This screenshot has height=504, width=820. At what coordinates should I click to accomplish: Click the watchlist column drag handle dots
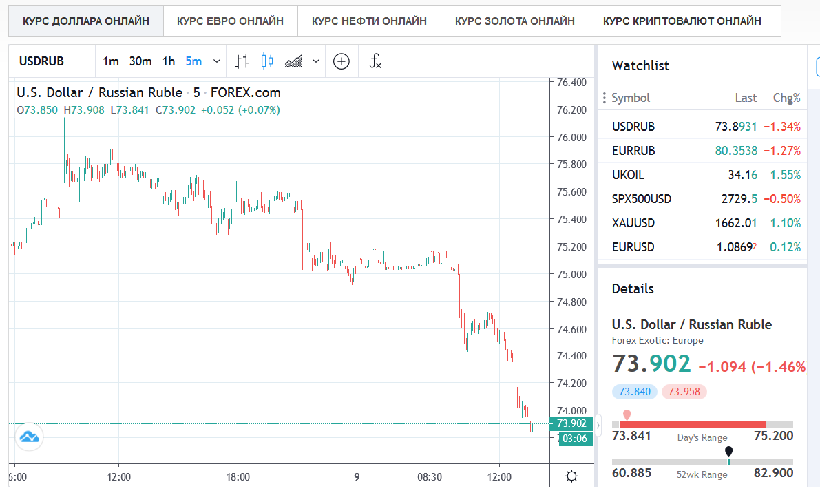pyautogui.click(x=604, y=98)
